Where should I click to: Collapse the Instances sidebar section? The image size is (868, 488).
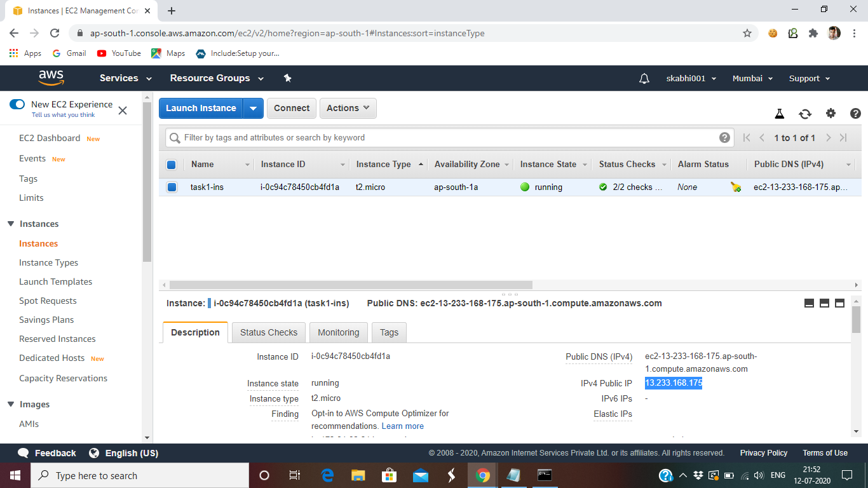(11, 224)
